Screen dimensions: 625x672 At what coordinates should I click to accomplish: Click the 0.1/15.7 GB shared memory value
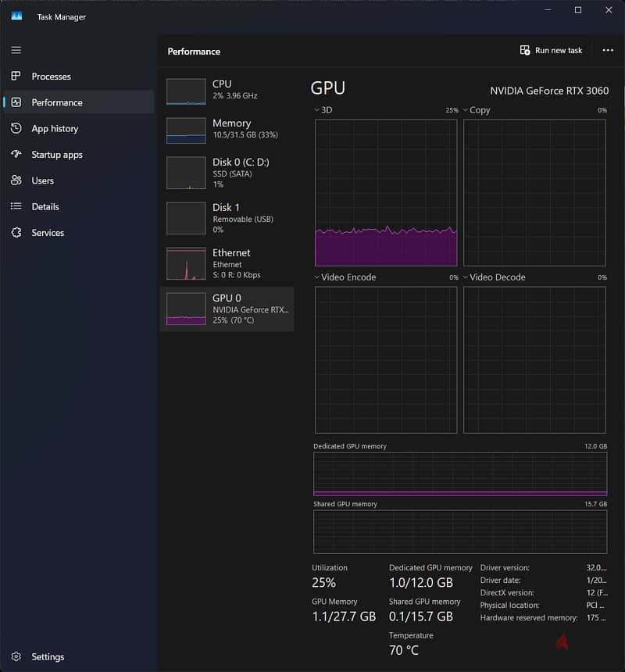click(420, 617)
